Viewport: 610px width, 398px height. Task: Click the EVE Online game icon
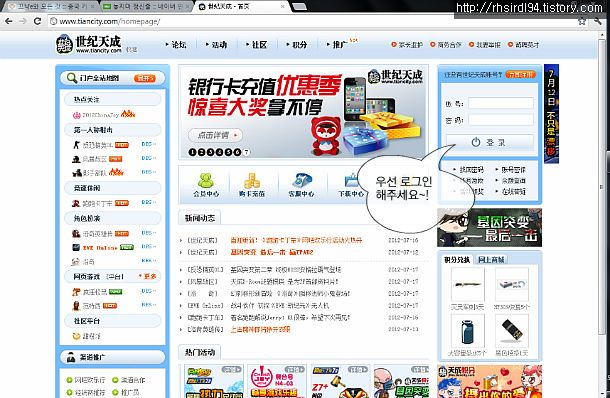[x=76, y=247]
